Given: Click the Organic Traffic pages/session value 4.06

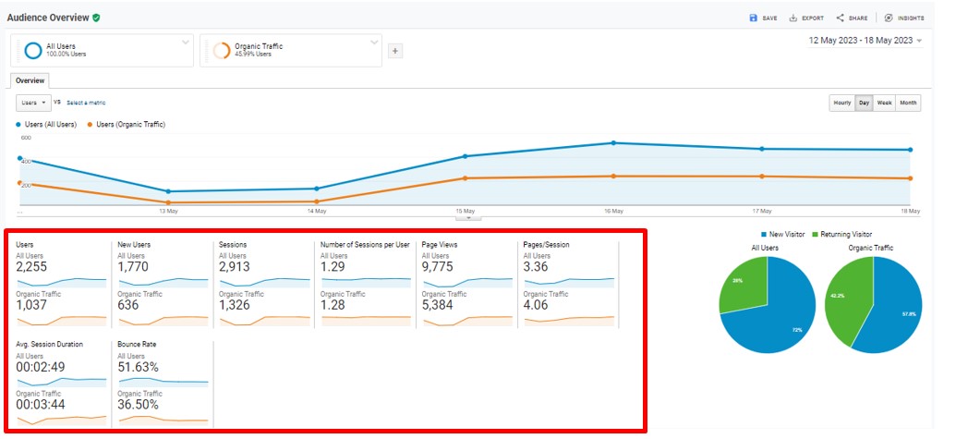Looking at the screenshot, I should point(537,305).
